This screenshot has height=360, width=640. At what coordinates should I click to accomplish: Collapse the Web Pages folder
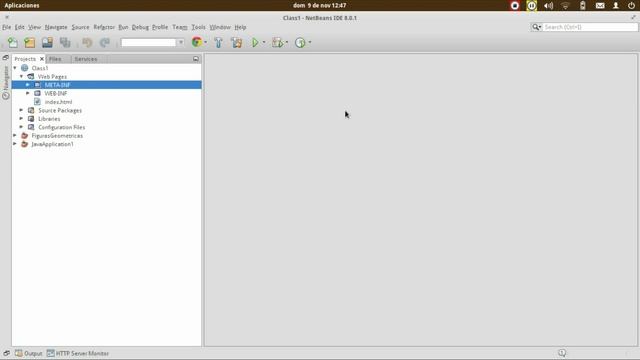click(22, 76)
